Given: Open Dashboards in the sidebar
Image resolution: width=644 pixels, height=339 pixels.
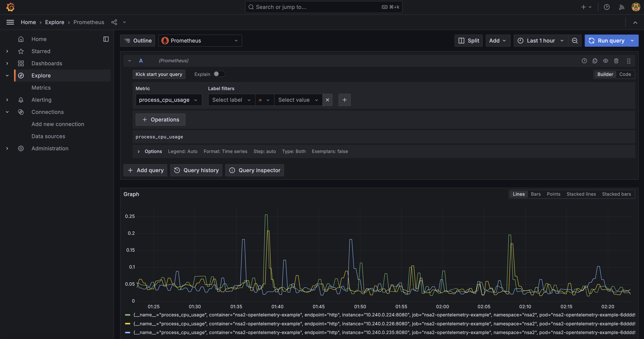Looking at the screenshot, I should point(47,63).
